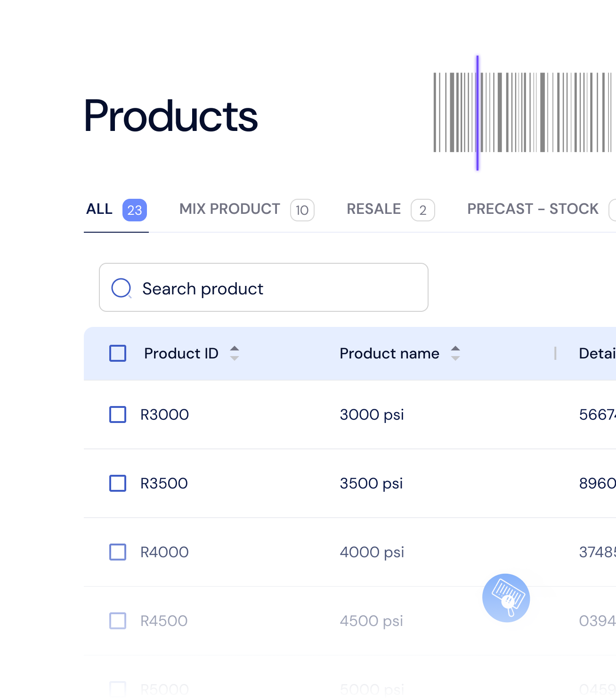Click the 2 count badge on RESALE
This screenshot has width=616, height=699.
pyautogui.click(x=423, y=210)
